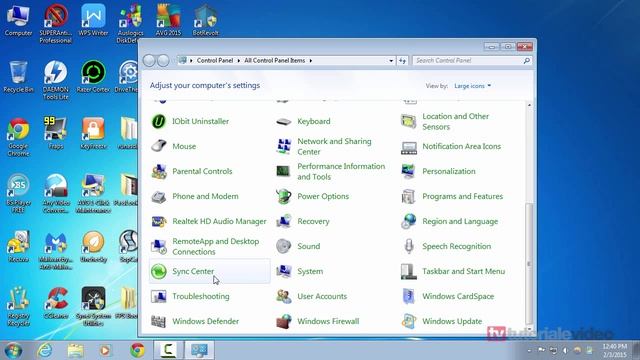
Task: Select the CCleaner desktop shortcut
Action: coord(56,304)
